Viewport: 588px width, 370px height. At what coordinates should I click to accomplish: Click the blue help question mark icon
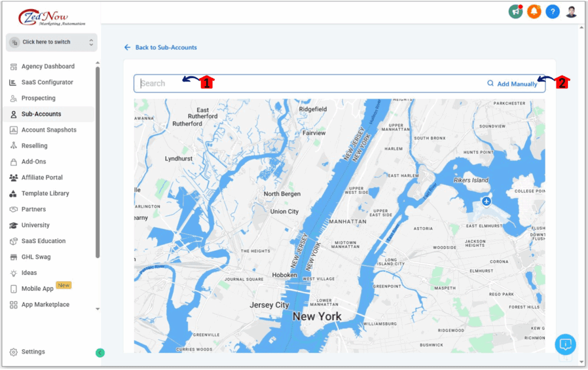(x=552, y=11)
